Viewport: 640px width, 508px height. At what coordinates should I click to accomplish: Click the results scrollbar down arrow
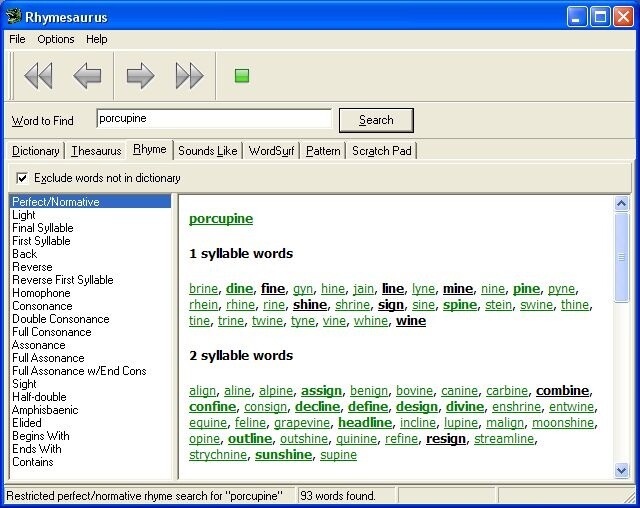coord(621,471)
